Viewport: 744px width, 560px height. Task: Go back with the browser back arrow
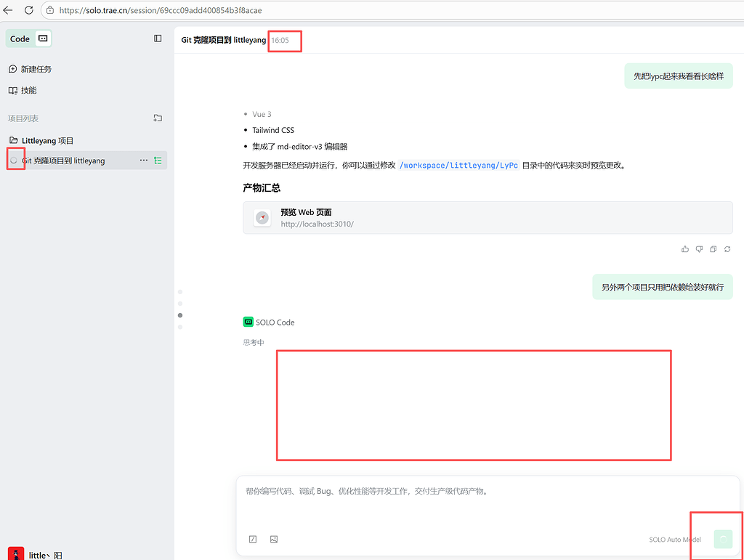coord(8,10)
